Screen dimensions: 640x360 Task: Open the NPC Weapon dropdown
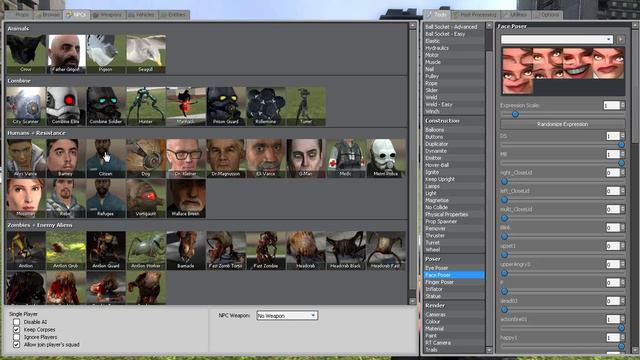pos(287,316)
